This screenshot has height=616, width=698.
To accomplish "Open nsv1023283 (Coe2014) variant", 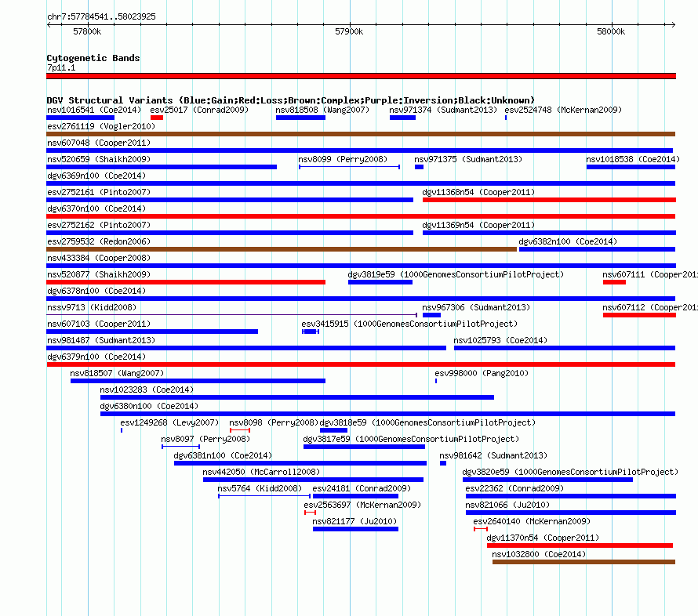I will (297, 397).
